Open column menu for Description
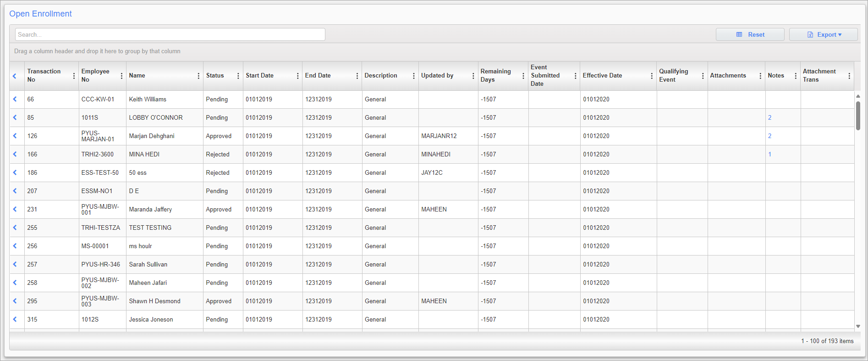Screen dimensions: 868x361 pyautogui.click(x=414, y=76)
